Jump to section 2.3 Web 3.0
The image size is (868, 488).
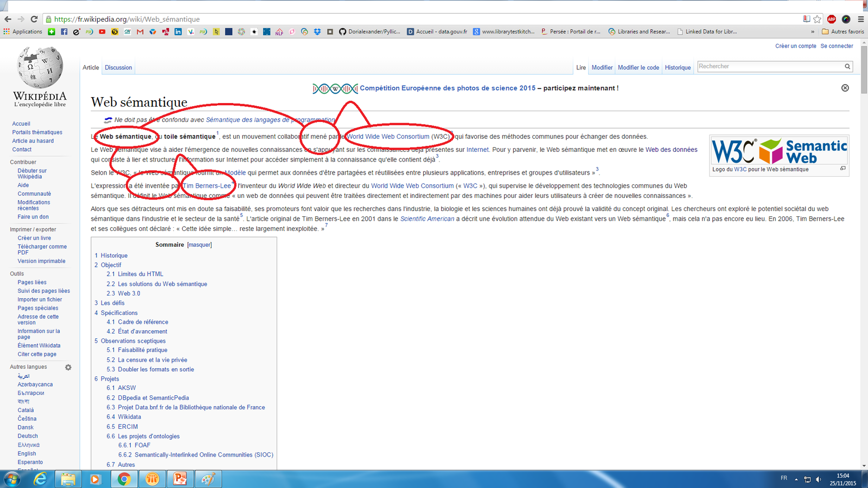pos(123,293)
